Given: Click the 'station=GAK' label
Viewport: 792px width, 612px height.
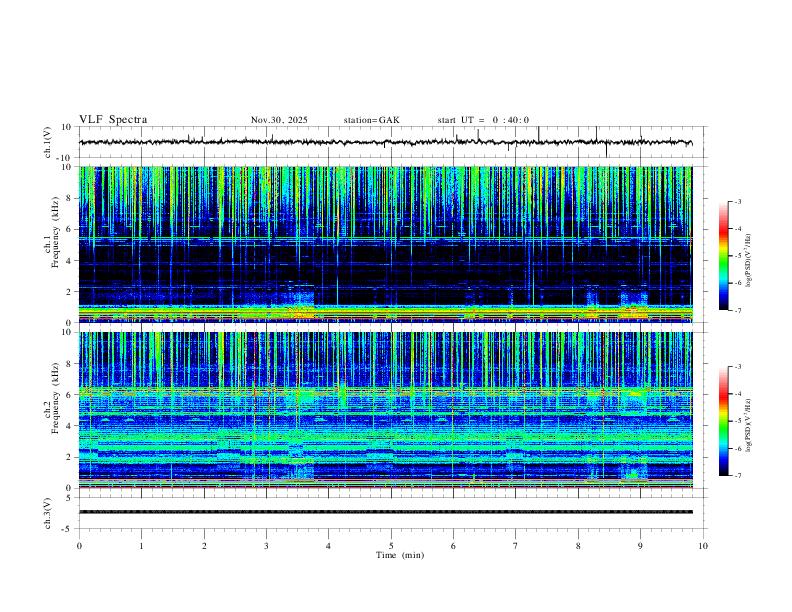Looking at the screenshot, I should 371,120.
